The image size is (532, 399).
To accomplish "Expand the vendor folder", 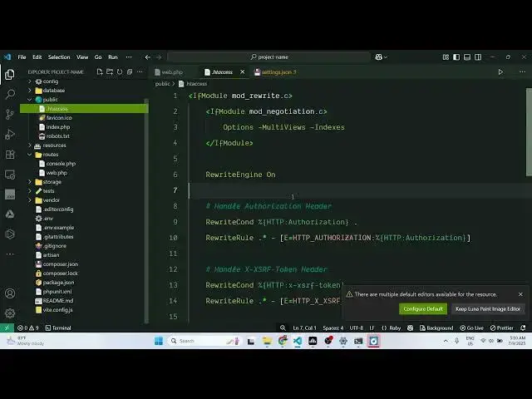I will 30,200.
